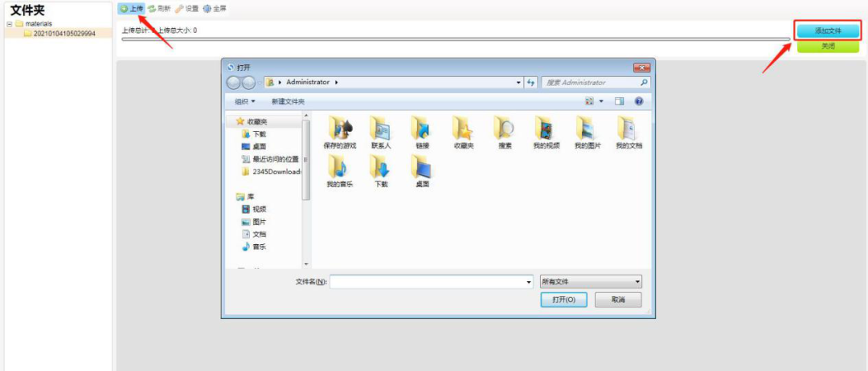
Task: Collapse the materials tree node
Action: (x=9, y=23)
